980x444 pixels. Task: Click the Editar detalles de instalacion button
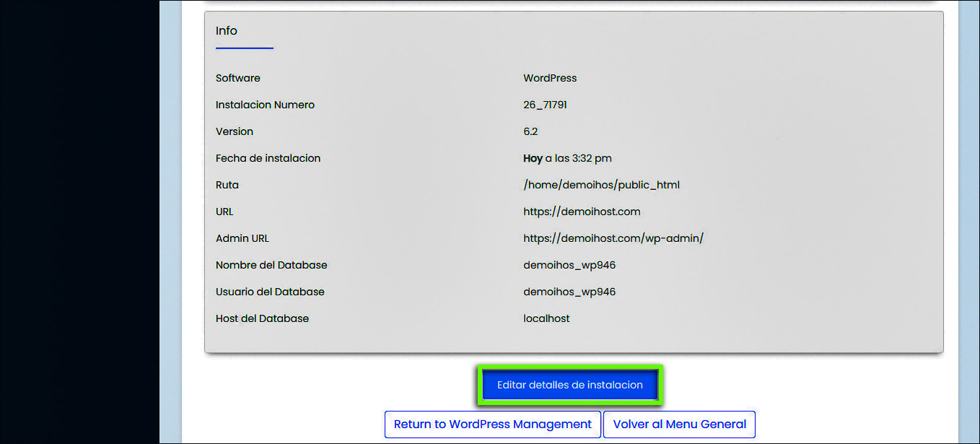click(569, 385)
